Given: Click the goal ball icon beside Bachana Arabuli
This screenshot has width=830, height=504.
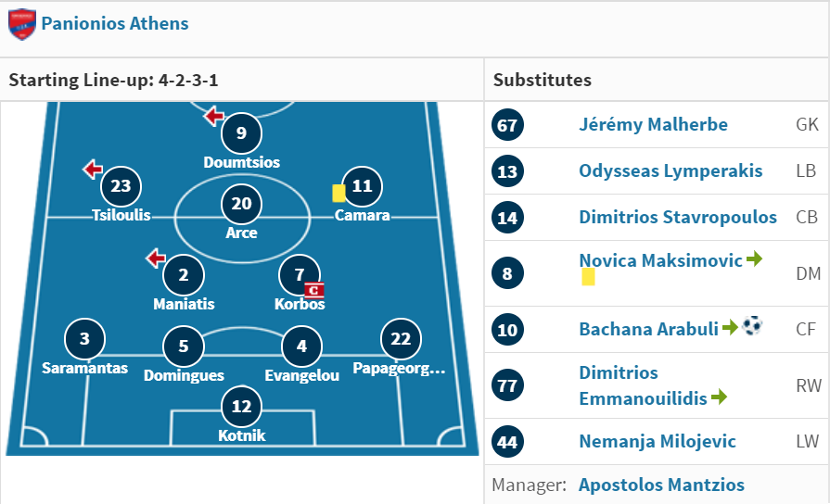Looking at the screenshot, I should (x=752, y=325).
